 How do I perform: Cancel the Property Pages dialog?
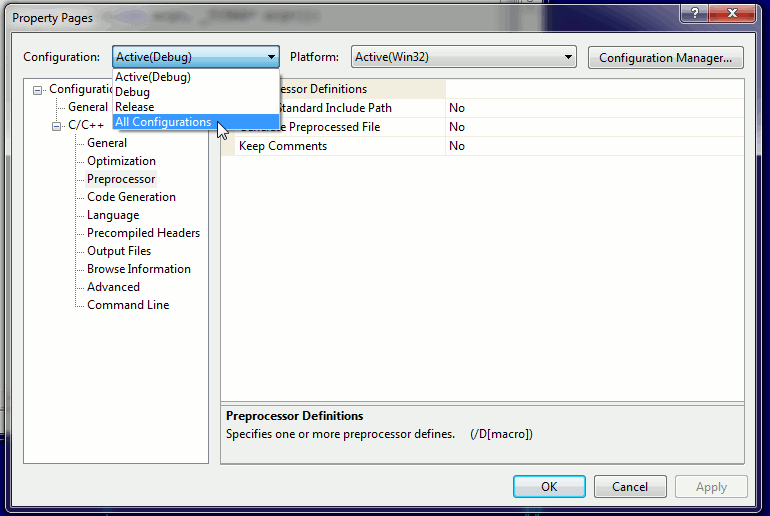[629, 487]
